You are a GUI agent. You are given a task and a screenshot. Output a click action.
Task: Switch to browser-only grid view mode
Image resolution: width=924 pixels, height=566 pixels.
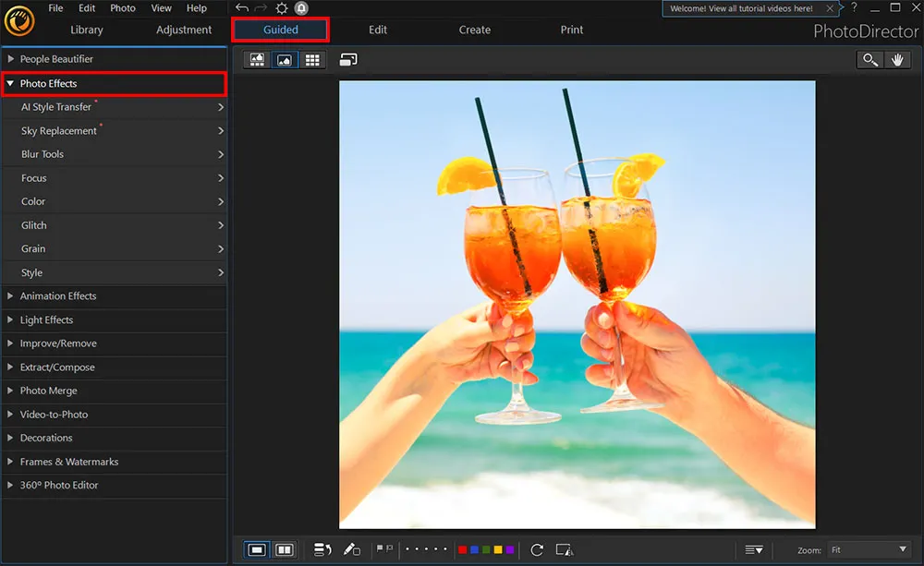312,59
